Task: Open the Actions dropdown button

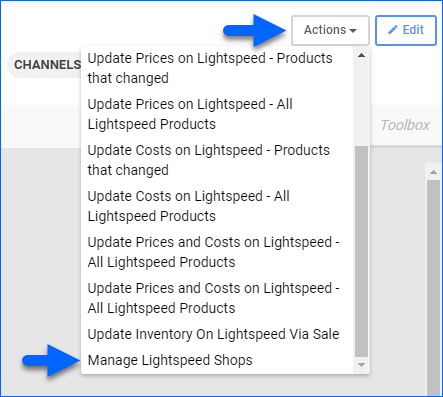Action: (x=330, y=30)
